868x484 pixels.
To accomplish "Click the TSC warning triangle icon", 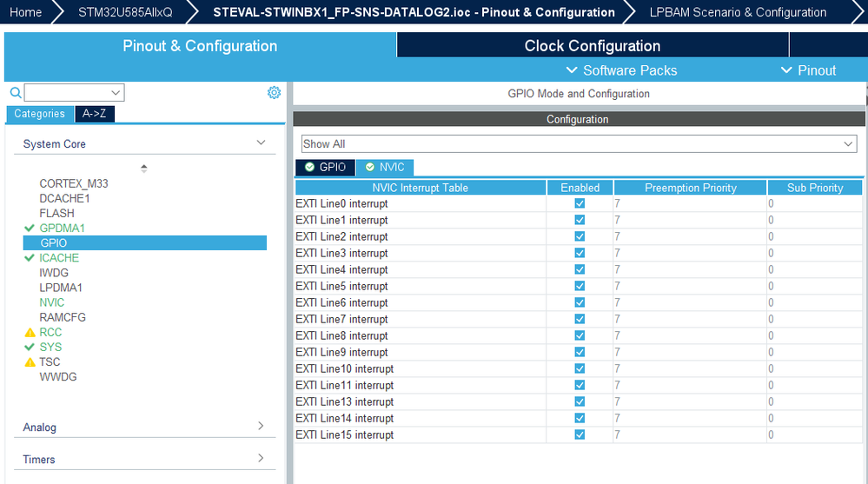I will 30,362.
